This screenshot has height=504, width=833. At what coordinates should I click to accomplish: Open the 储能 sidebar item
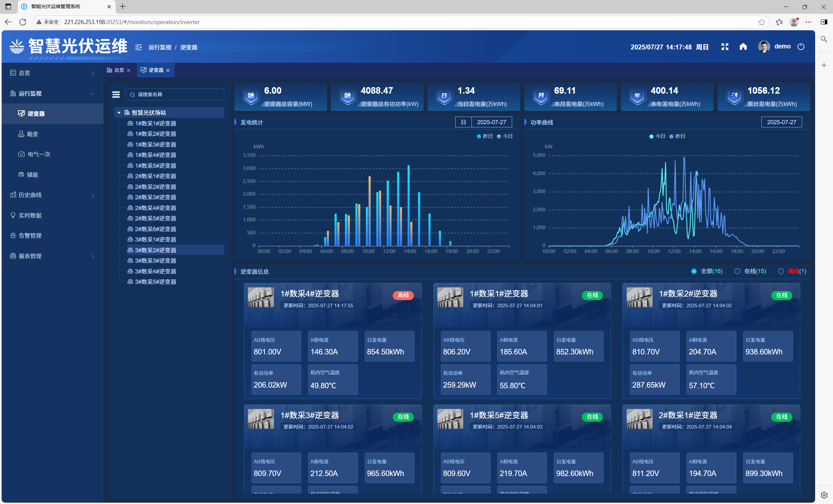coord(33,175)
